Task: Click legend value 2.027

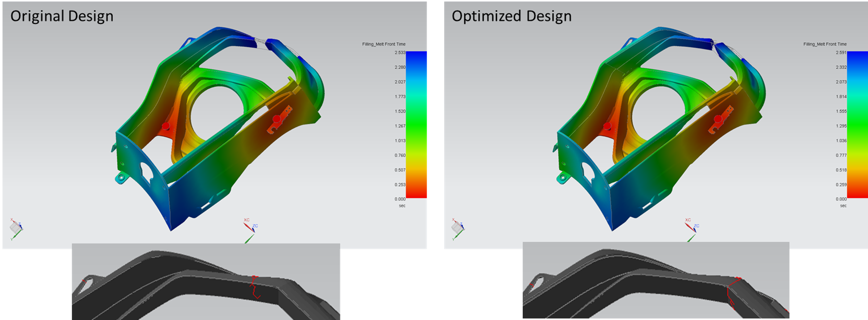Action: (400, 82)
